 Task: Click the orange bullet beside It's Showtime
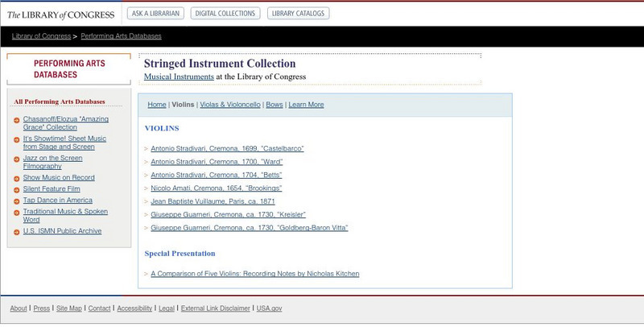pyautogui.click(x=16, y=139)
